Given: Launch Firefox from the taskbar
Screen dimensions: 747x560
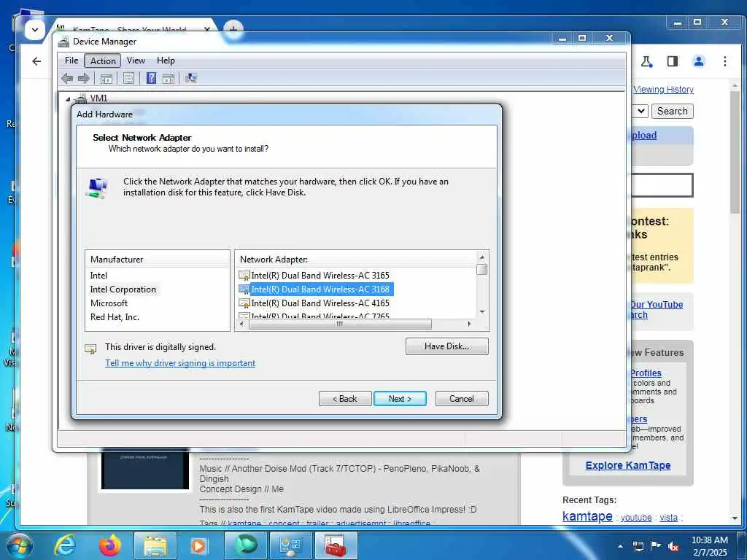Looking at the screenshot, I should 110,545.
